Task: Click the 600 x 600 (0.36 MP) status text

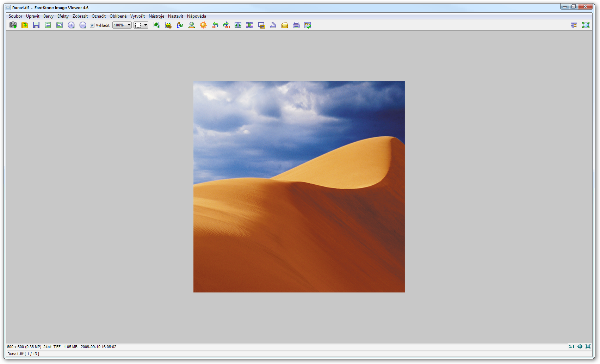Action: pos(24,347)
